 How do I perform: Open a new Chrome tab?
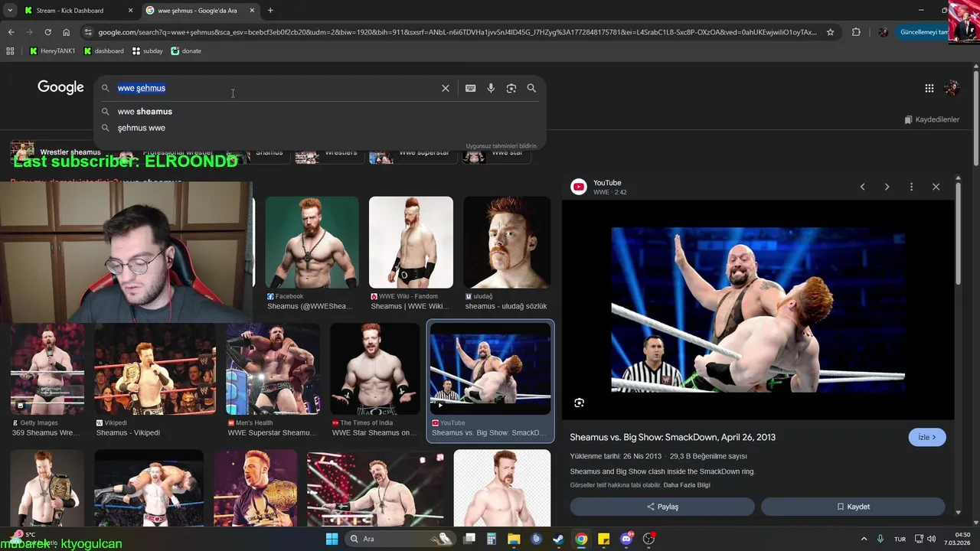click(x=270, y=11)
